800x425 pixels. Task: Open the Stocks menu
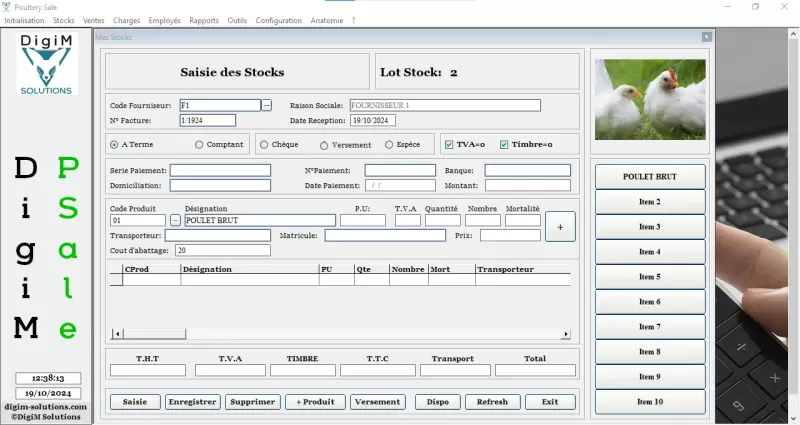click(x=63, y=20)
